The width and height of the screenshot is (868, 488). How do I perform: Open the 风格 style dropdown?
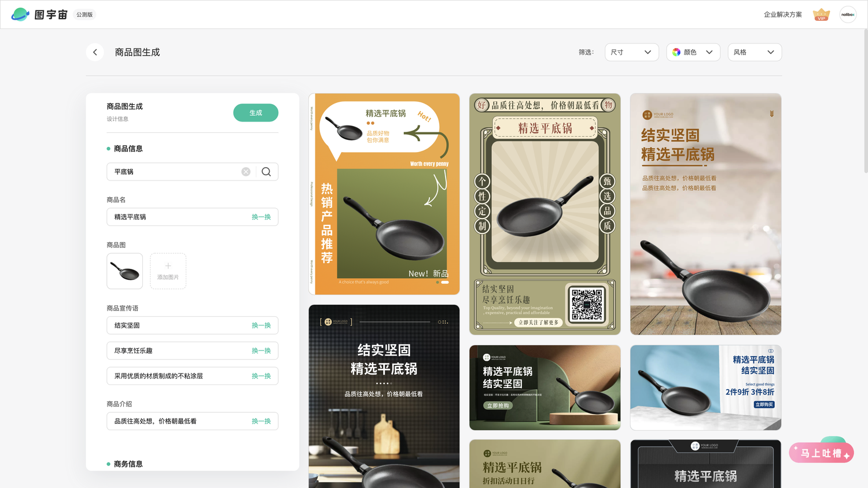tap(755, 52)
